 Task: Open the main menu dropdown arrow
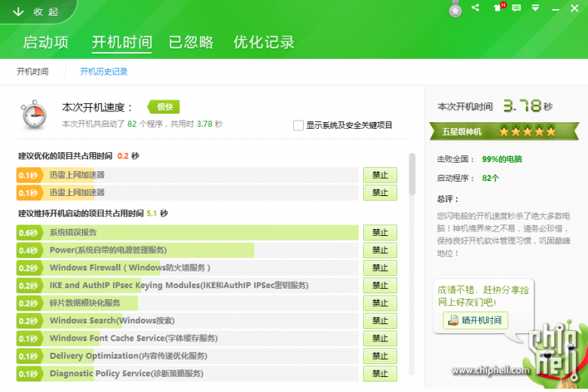[535, 8]
